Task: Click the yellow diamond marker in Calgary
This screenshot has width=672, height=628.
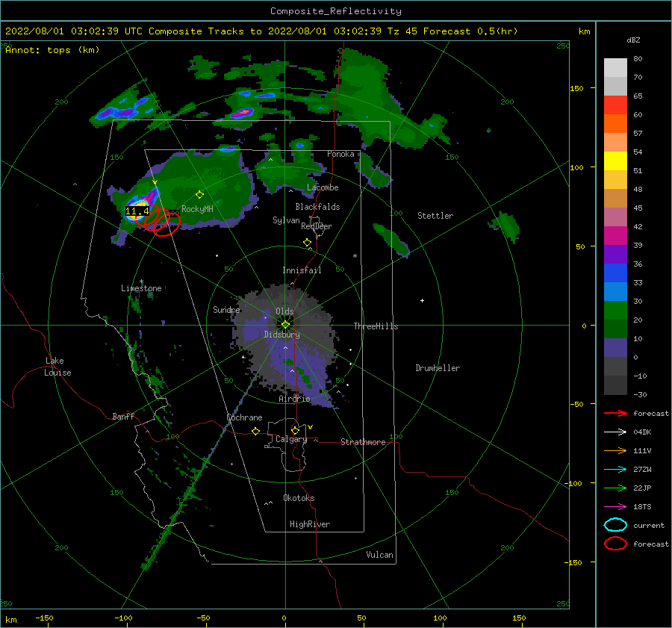Action: pyautogui.click(x=295, y=430)
